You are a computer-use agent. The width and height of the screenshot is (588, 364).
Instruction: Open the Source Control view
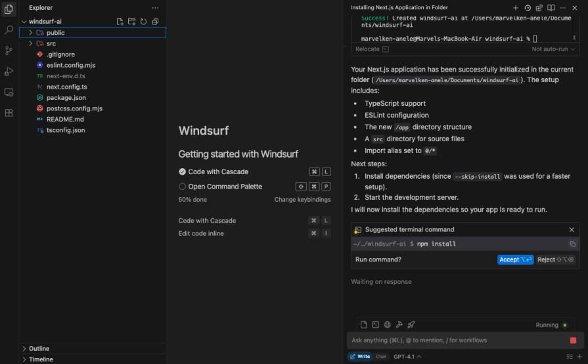[9, 51]
